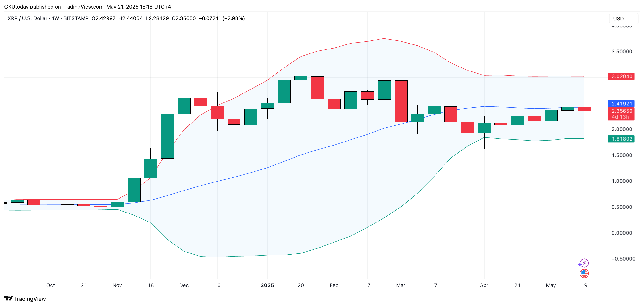Screen dimensions: 644x306
Task: Click the red 3.02040 upper band label
Action: click(x=621, y=76)
